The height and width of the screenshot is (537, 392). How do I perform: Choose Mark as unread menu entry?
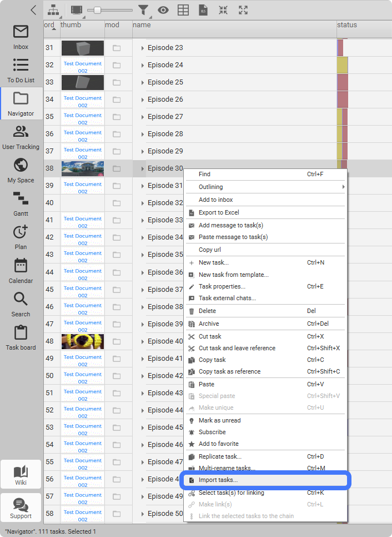click(x=265, y=421)
